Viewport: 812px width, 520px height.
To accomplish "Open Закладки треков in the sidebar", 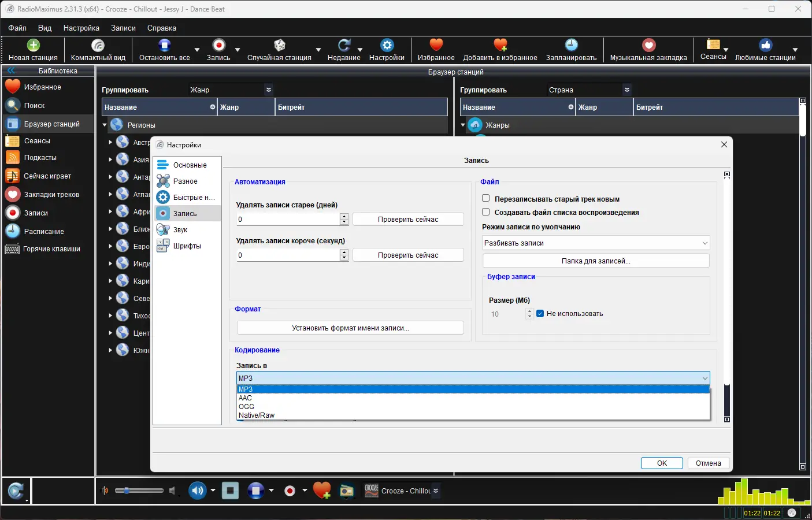I will 48,195.
